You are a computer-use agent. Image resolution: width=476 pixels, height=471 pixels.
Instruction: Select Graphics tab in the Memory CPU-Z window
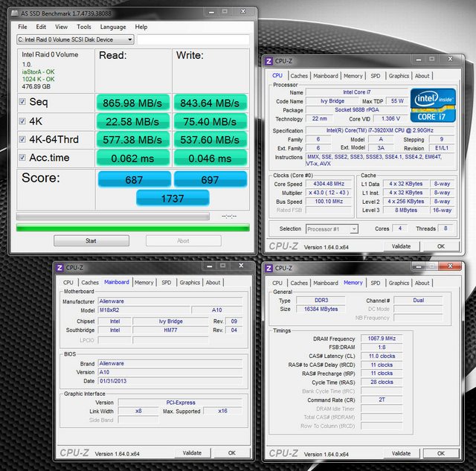click(399, 283)
